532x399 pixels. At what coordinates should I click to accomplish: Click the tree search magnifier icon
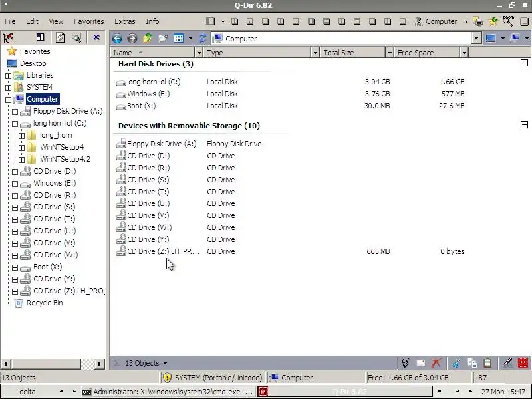(x=76, y=37)
